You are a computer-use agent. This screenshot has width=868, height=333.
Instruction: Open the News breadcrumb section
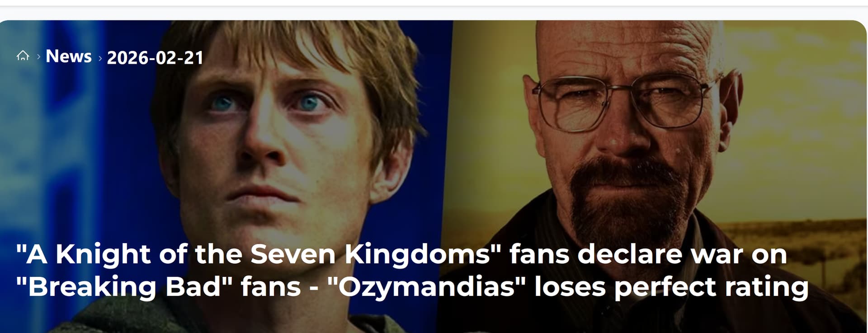pos(69,56)
